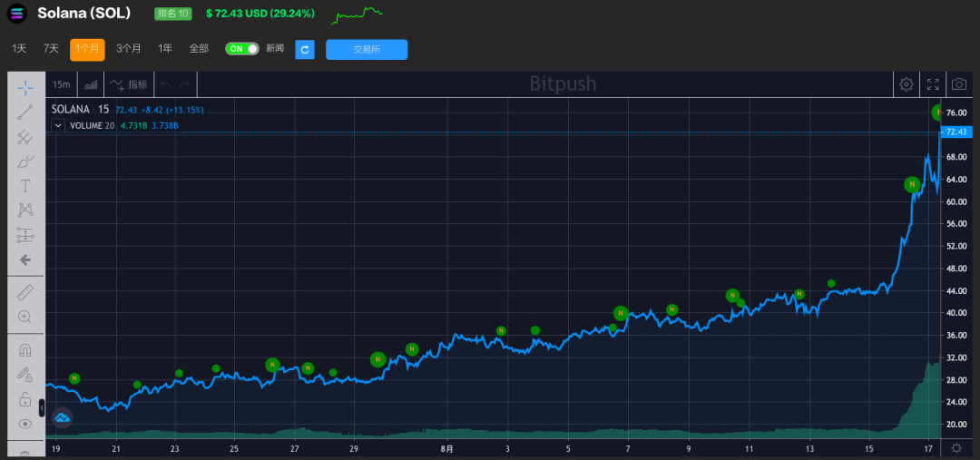Click the redo arrow in chart toolbar

point(184,84)
